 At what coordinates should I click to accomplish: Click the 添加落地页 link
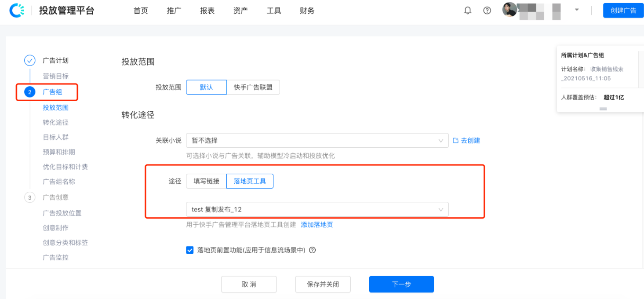[317, 224]
